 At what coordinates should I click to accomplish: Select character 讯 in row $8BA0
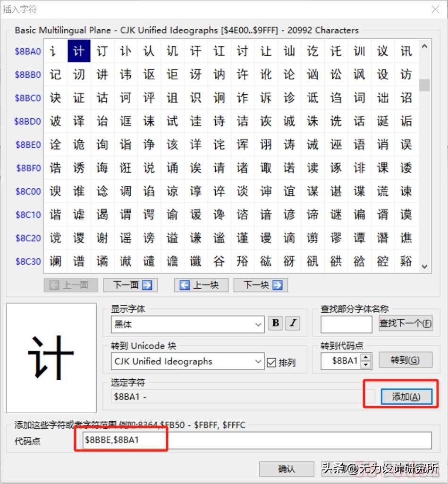(406, 51)
